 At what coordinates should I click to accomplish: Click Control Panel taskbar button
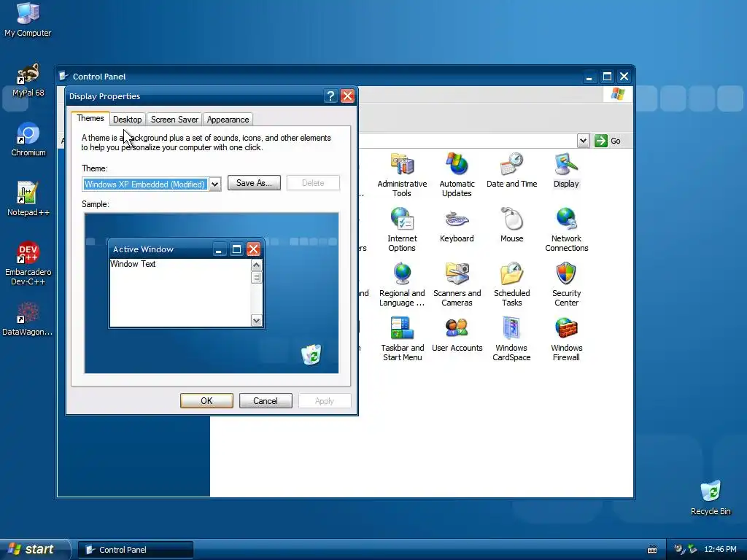click(x=136, y=550)
